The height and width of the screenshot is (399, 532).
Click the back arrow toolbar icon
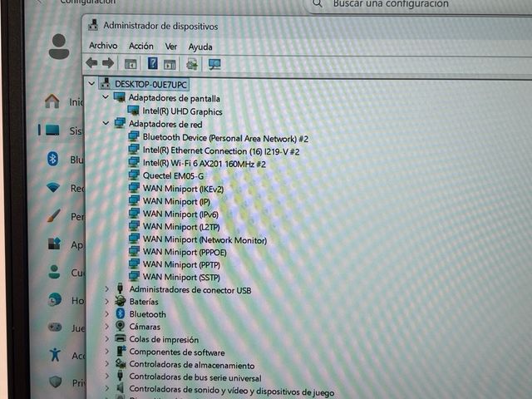pyautogui.click(x=91, y=63)
